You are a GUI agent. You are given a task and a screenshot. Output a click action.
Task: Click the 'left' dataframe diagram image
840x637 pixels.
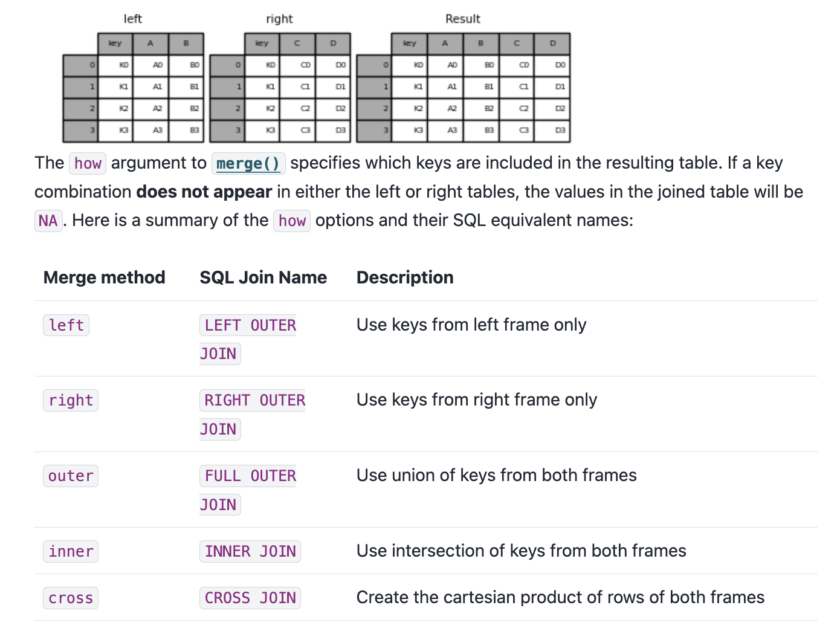pos(134,87)
